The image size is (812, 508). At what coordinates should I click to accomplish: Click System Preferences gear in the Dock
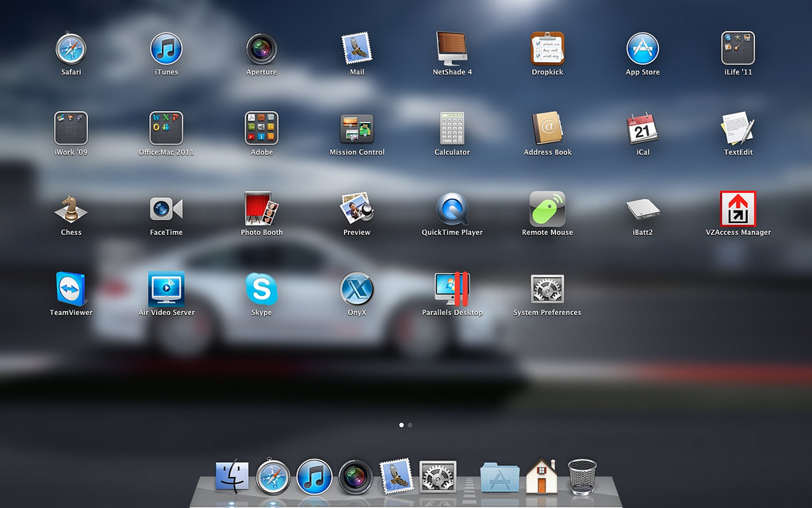(x=438, y=476)
